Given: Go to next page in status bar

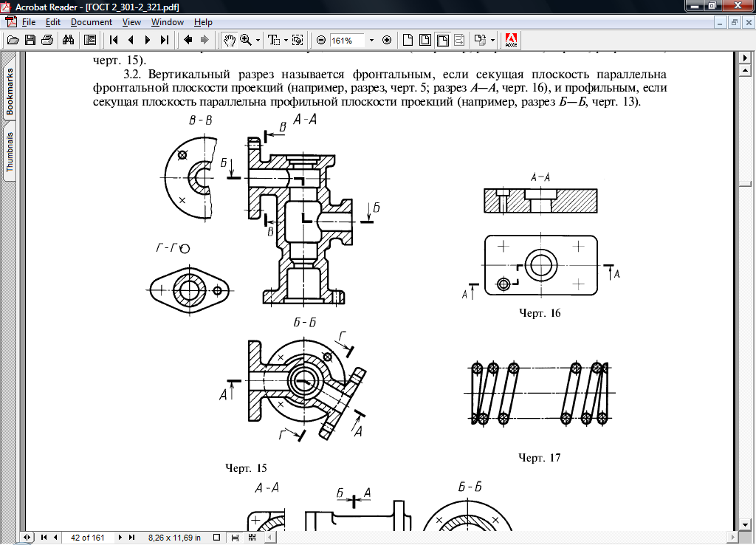Looking at the screenshot, I should tap(120, 538).
